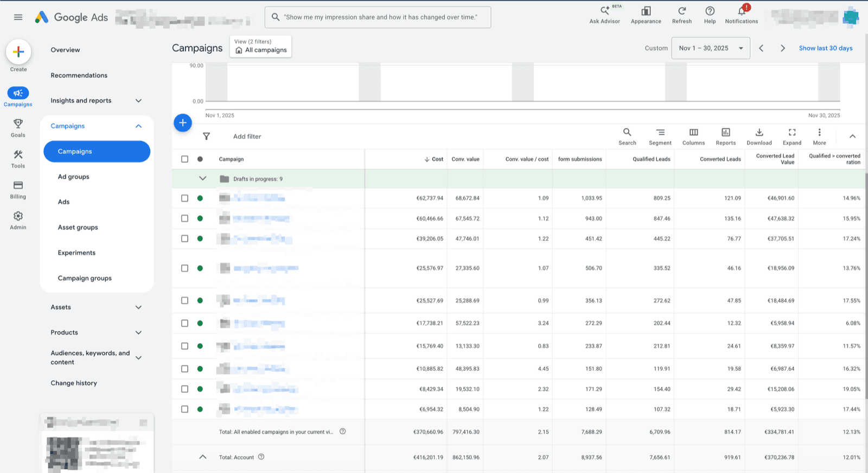Click Show last 30 days link
868x473 pixels.
826,48
